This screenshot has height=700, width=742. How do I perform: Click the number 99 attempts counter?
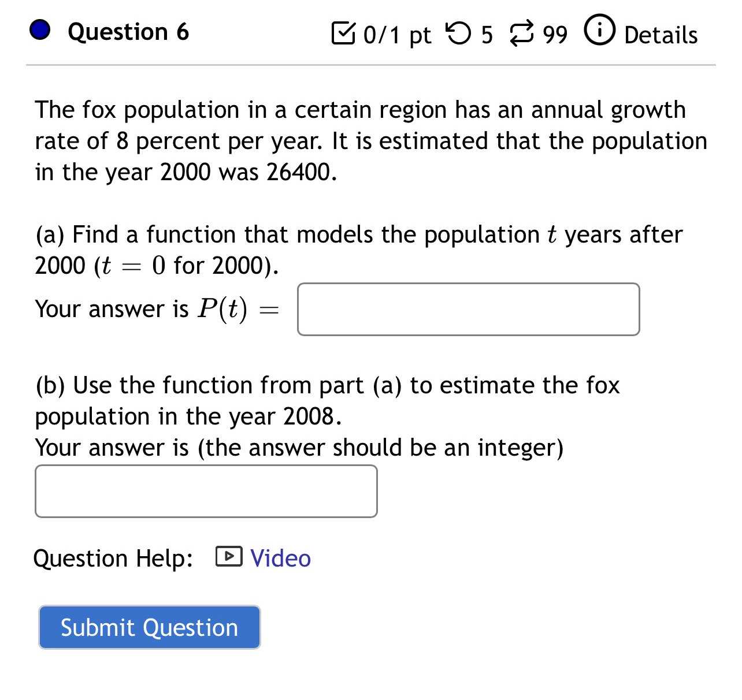coord(554,35)
